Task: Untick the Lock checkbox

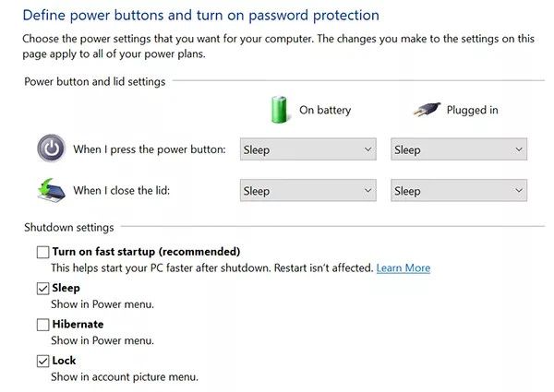Action: tap(42, 361)
